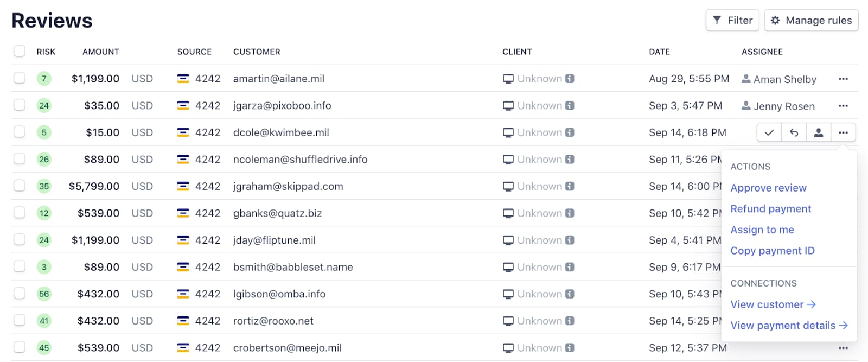Open the more options menu for Jenny Rosen row
The height and width of the screenshot is (362, 868).
click(x=843, y=106)
